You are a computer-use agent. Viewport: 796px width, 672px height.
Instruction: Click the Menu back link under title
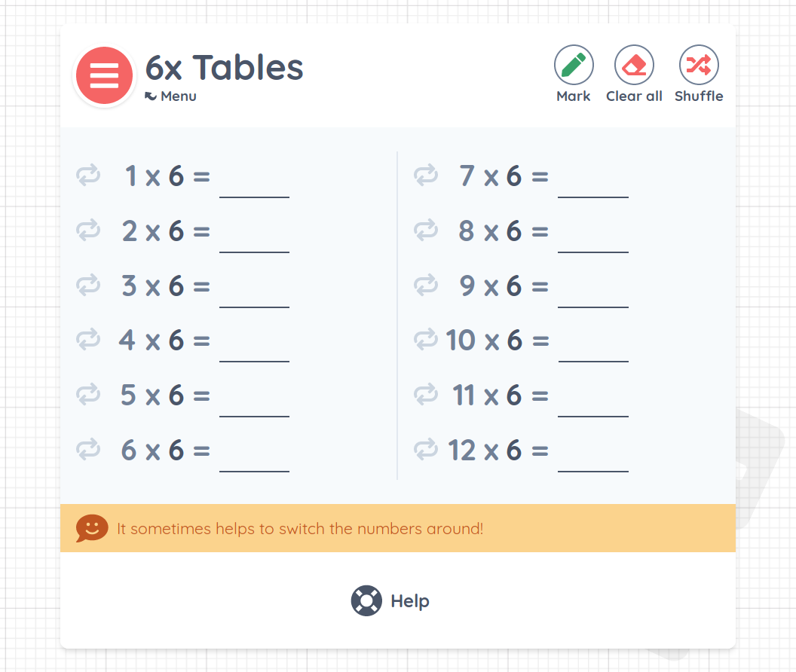pyautogui.click(x=171, y=96)
